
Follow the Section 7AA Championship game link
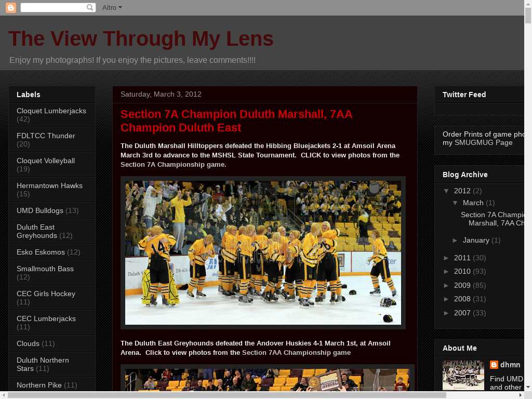296,352
